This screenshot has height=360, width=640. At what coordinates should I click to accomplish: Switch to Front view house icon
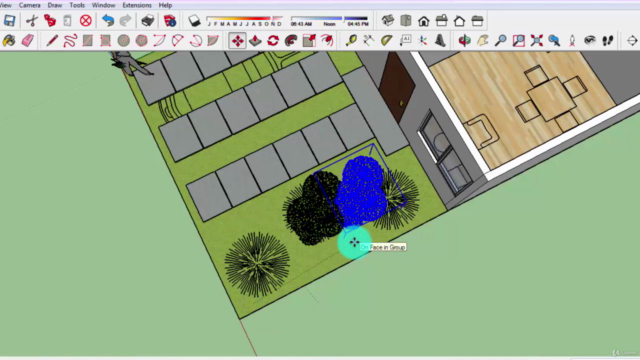pos(424,20)
